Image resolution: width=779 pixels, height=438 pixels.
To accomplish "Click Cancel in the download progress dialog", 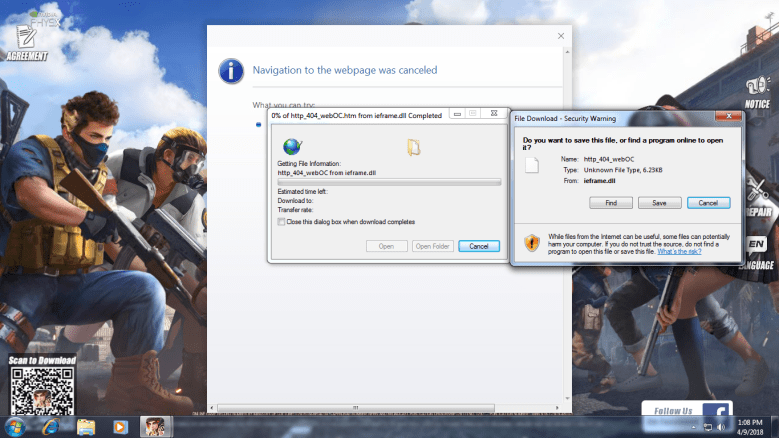I will [x=479, y=246].
